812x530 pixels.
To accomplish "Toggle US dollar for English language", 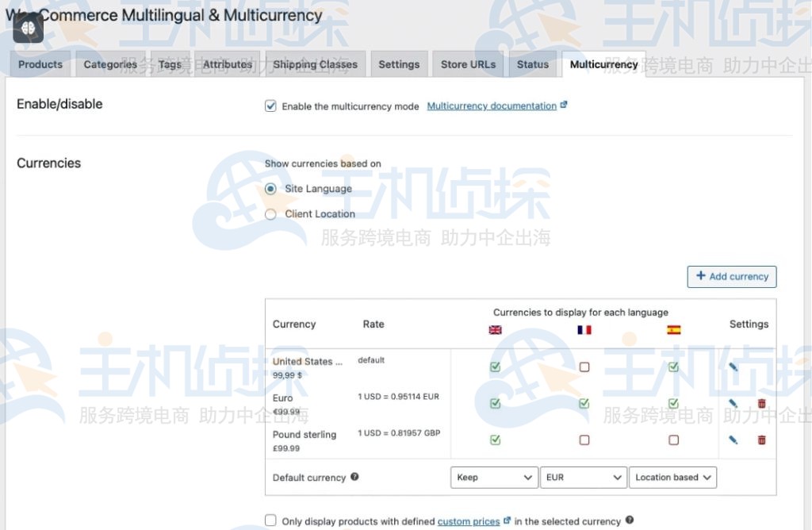I will 495,367.
